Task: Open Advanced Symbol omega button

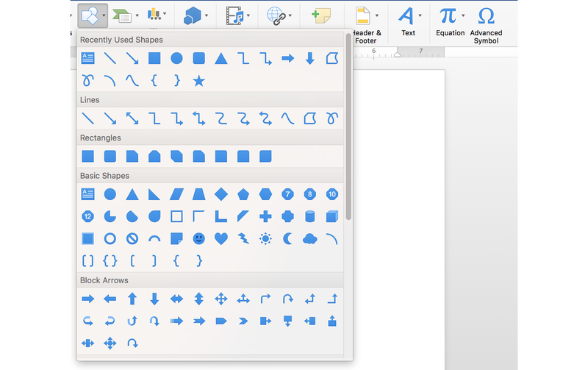Action: pyautogui.click(x=486, y=26)
